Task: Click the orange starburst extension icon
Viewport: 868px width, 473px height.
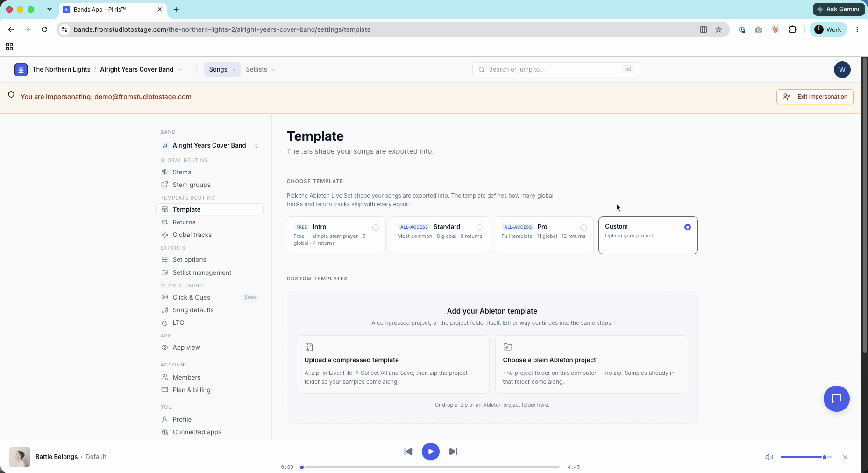Action: click(776, 29)
